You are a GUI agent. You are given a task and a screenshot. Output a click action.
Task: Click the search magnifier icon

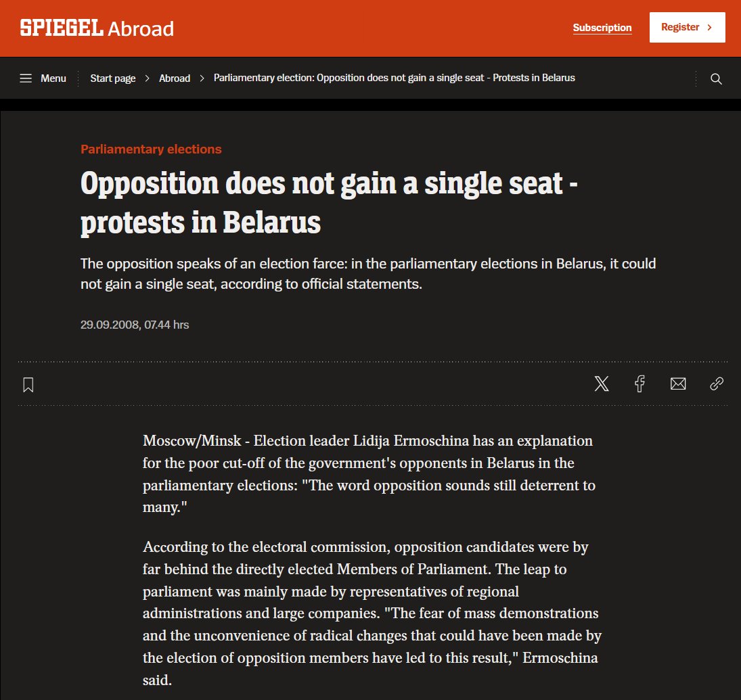click(716, 79)
